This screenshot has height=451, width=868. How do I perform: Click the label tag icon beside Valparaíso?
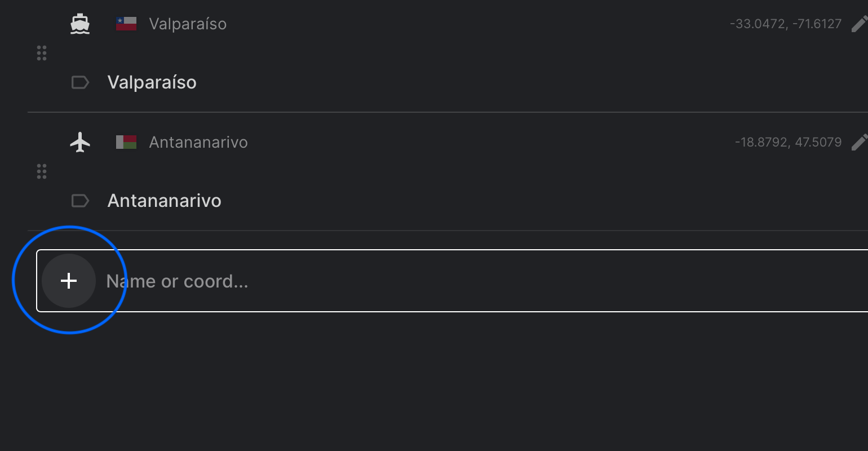pos(80,83)
